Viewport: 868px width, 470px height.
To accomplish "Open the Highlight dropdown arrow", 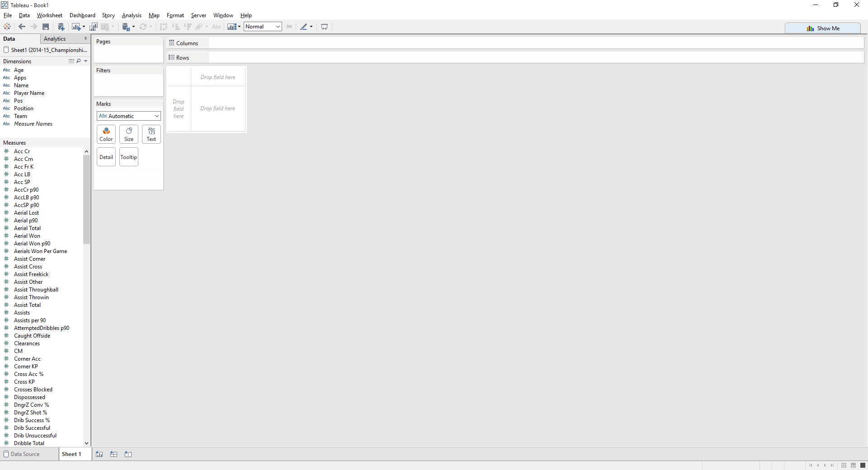I will point(311,27).
